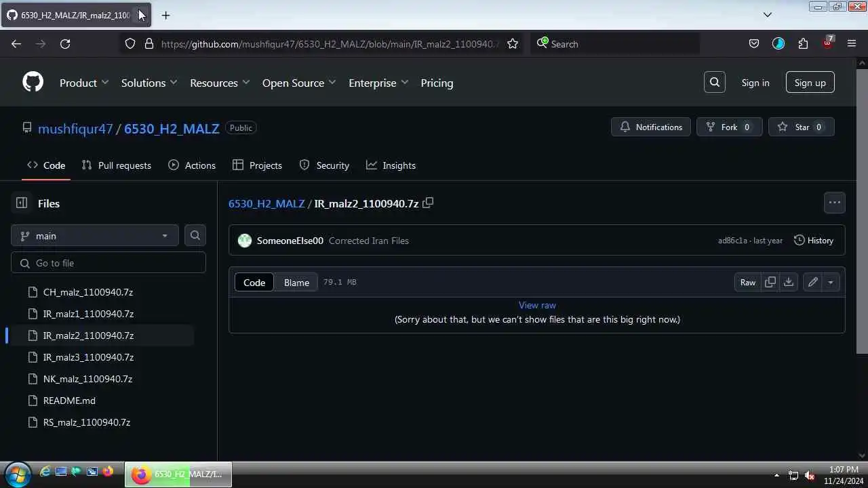Image resolution: width=868 pixels, height=488 pixels.
Task: Click the site lock icon
Action: point(149,43)
